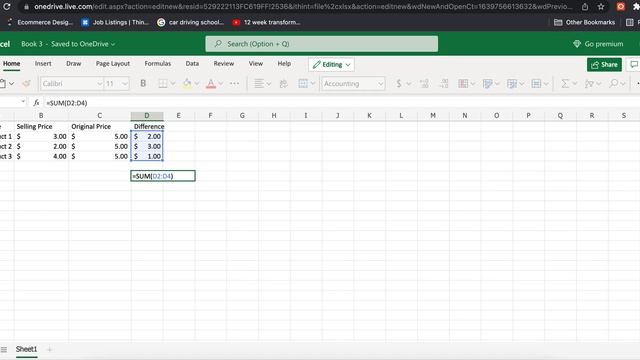This screenshot has height=360, width=640.
Task: Open the all sheets list icon
Action: click(4, 349)
